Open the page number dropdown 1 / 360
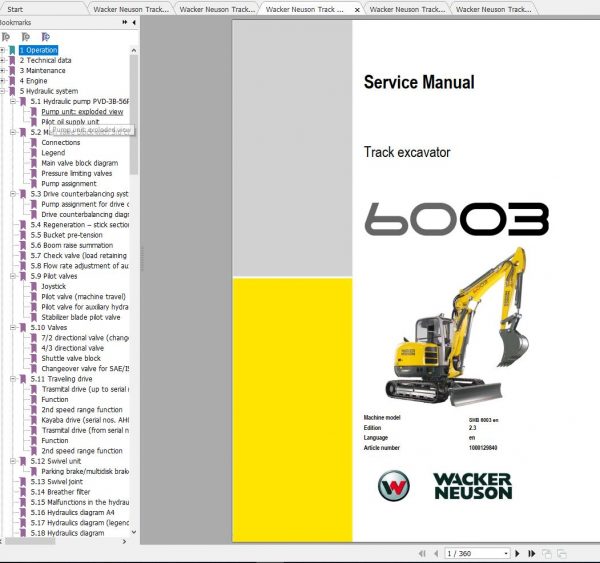This screenshot has height=563, width=600. click(x=505, y=553)
